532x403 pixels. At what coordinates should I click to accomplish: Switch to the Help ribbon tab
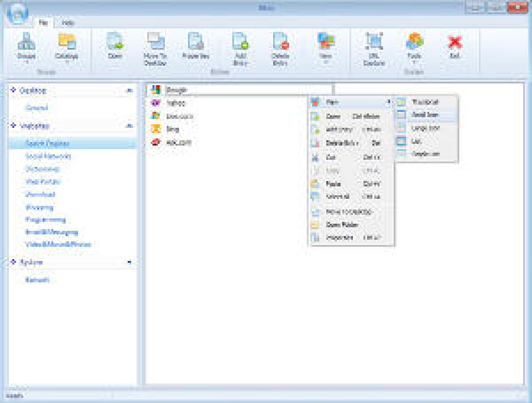click(x=68, y=23)
